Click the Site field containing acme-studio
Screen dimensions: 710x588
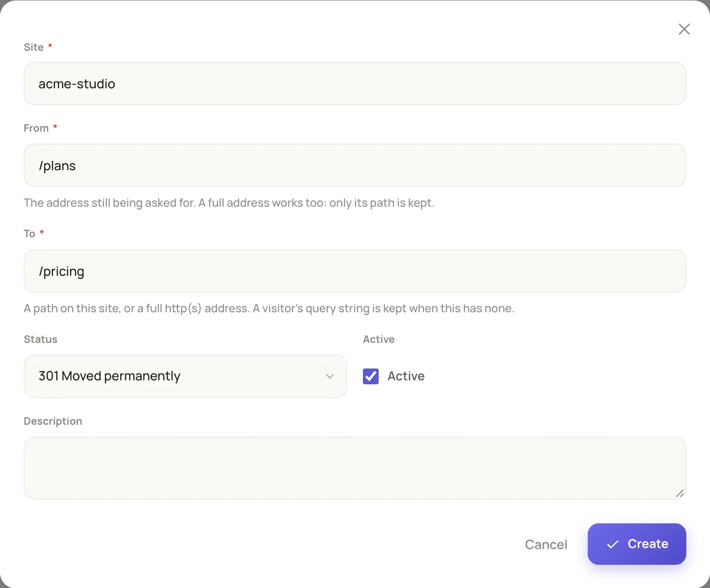[x=355, y=83]
